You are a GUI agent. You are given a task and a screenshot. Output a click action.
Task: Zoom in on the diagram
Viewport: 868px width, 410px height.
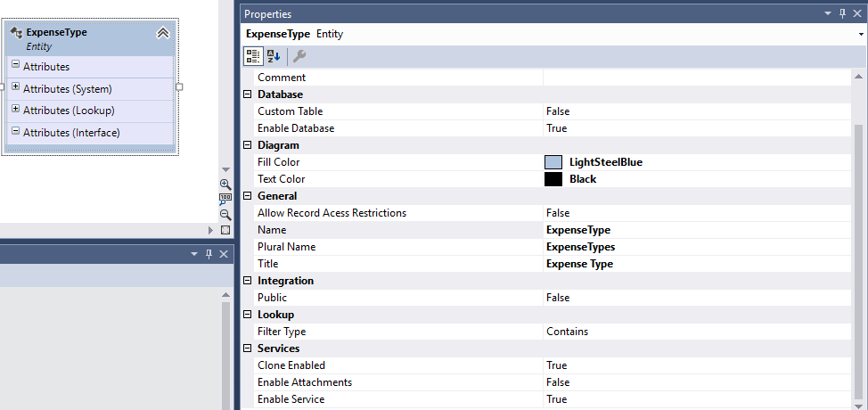pyautogui.click(x=225, y=184)
